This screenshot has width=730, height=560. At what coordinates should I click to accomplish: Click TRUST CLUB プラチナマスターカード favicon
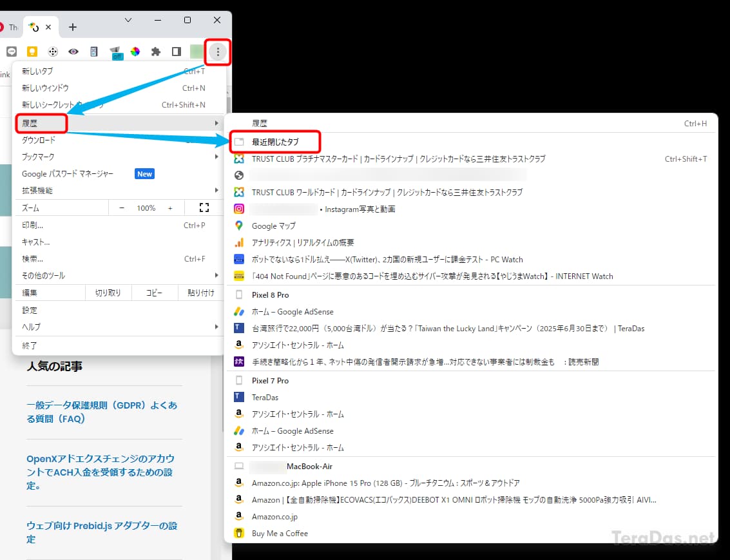point(239,159)
